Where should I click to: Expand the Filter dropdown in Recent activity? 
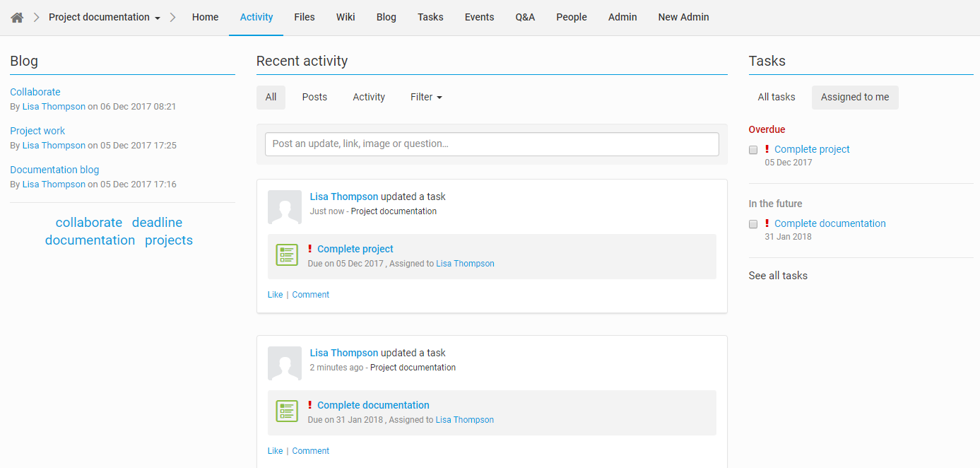tap(426, 98)
